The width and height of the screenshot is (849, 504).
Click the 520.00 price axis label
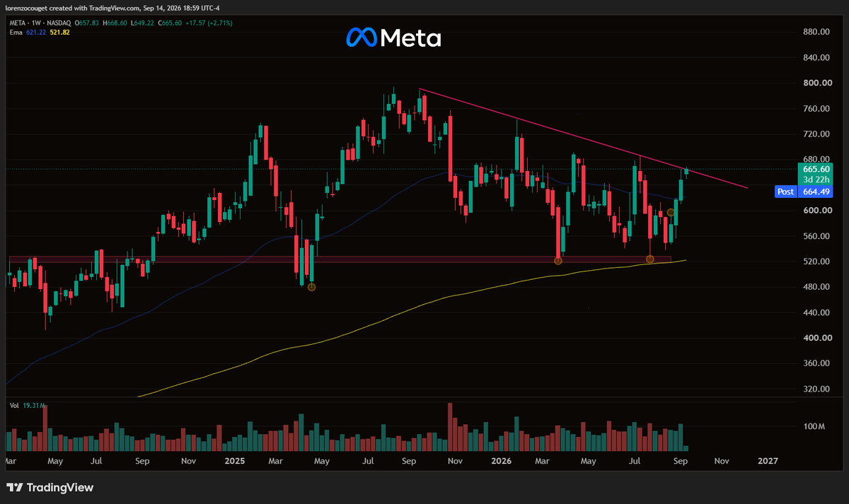(x=816, y=262)
